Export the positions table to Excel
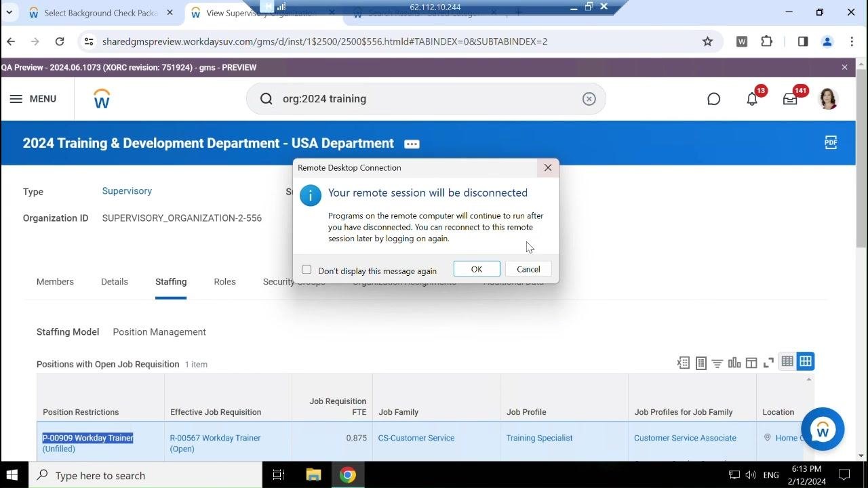Screen dimensions: 868x488 pos(683,363)
